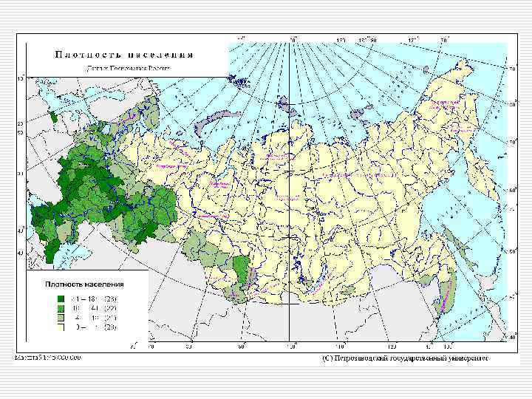Viewport: 532px width, 399px height.
Task: Select the medium green legend swatch
Action: pyautogui.click(x=61, y=308)
